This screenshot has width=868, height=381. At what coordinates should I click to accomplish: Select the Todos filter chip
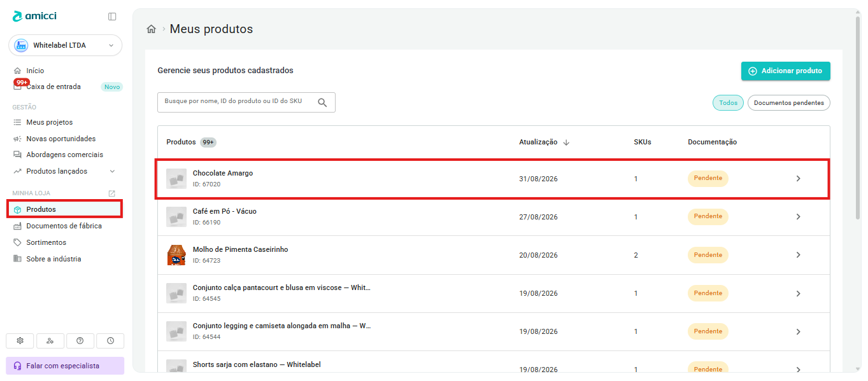(728, 103)
